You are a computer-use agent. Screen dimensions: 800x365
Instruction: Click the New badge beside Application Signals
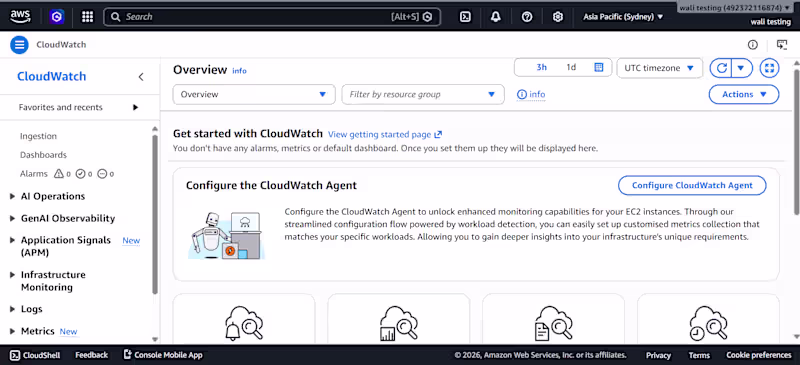[131, 240]
